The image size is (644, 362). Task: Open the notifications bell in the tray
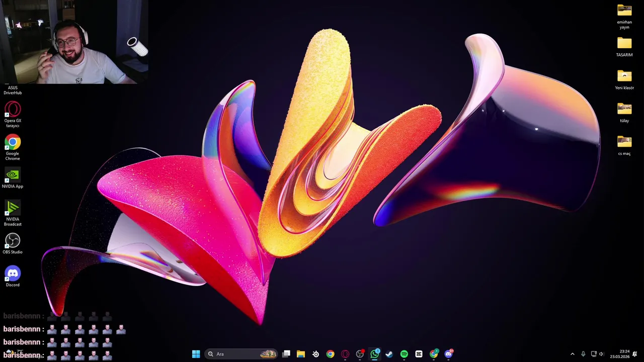[x=635, y=354]
